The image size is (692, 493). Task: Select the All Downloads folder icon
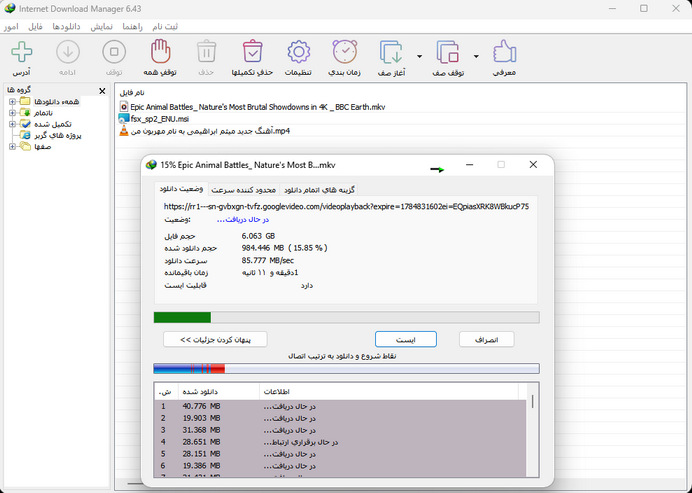click(25, 102)
